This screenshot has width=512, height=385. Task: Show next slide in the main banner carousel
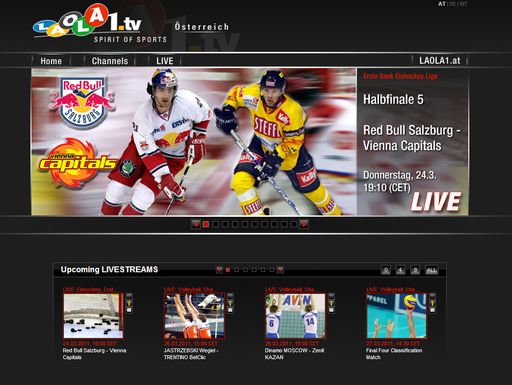click(304, 224)
